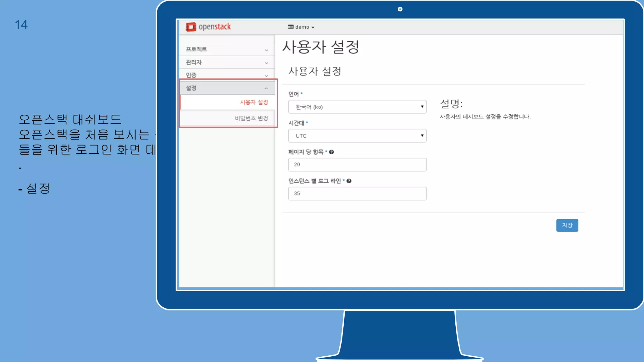Click the OpenStack logo icon
644x362 pixels.
[191, 27]
